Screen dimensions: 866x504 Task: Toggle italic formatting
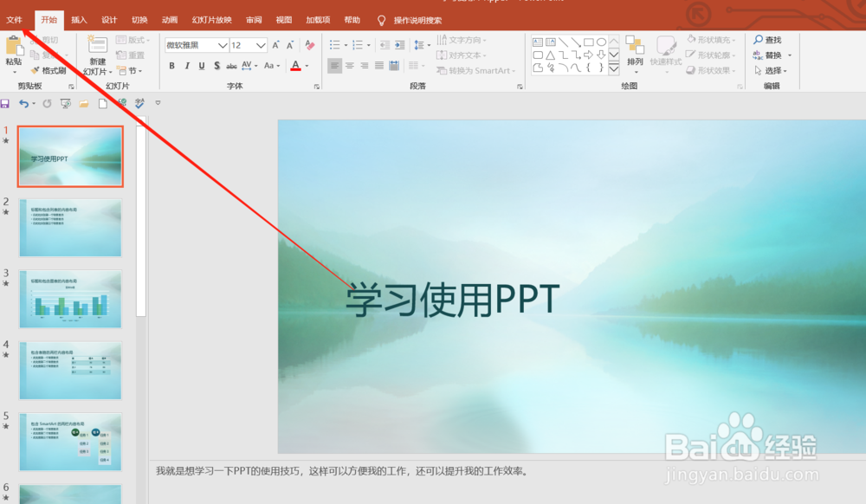[x=187, y=66]
